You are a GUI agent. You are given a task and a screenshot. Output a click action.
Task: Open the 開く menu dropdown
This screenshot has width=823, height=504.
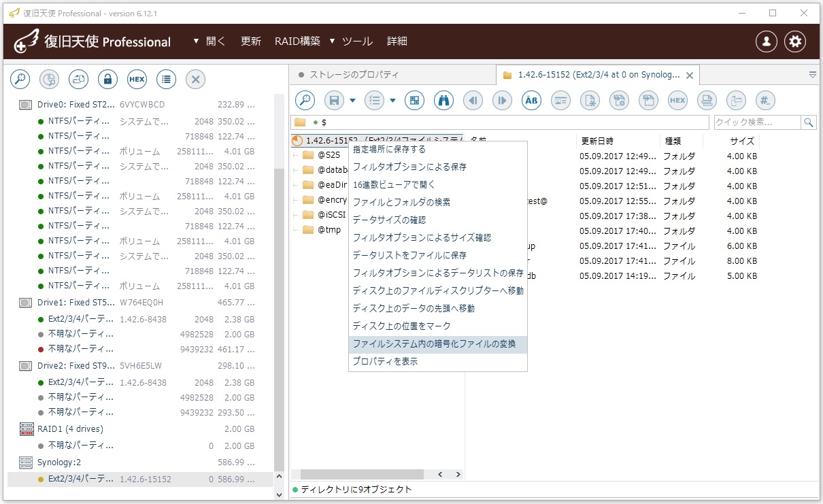point(209,41)
